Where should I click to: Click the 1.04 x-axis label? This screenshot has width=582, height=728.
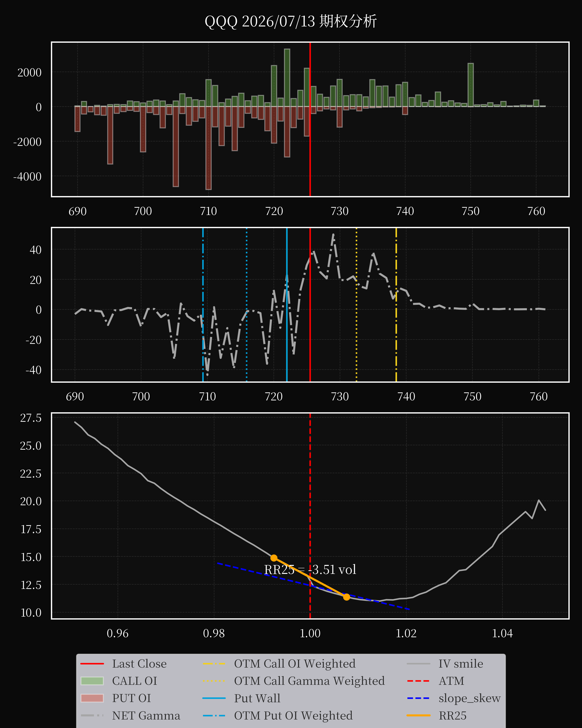coord(502,633)
